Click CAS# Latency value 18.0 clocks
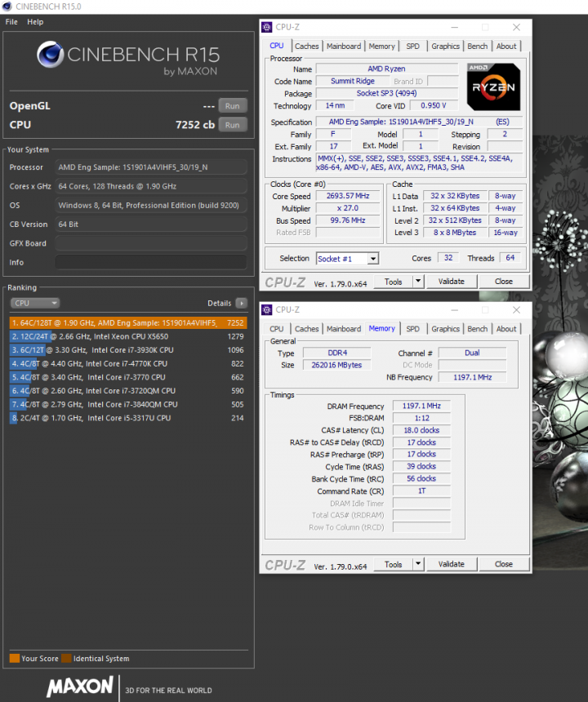 pos(421,430)
